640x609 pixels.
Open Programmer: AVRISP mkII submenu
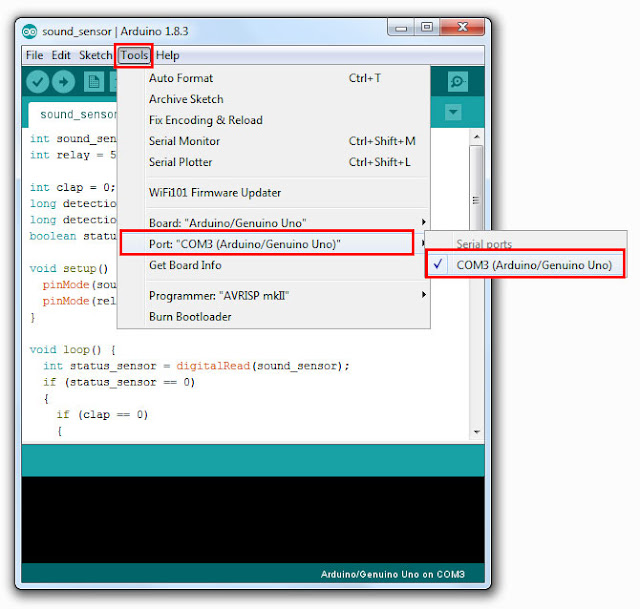tap(273, 296)
